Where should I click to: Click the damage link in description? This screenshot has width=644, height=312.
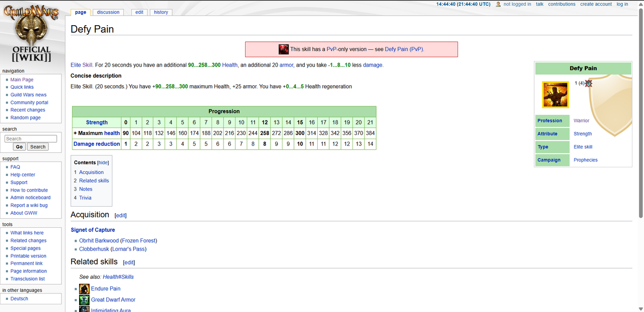[x=373, y=65]
